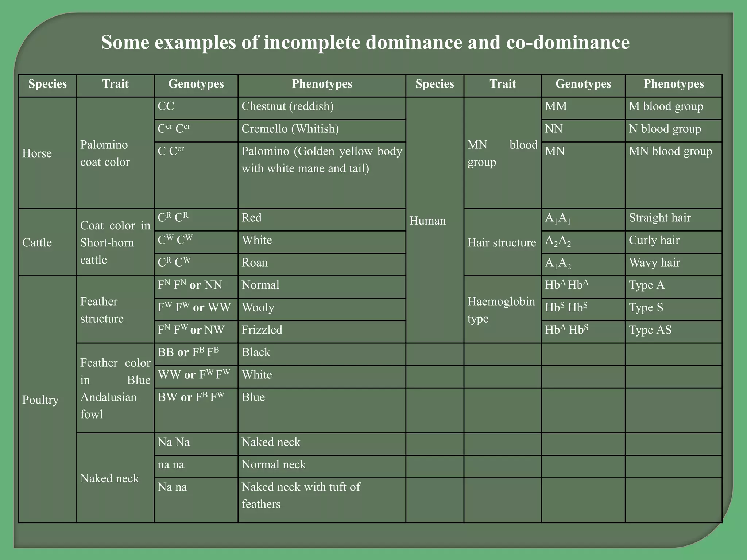
Task: Click the slide title about incomplete dominance
Action: [365, 42]
